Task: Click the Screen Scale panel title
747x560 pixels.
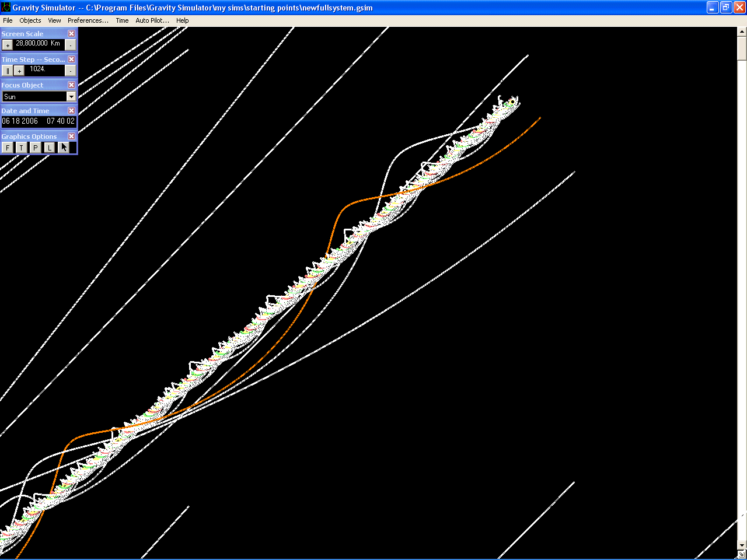Action: click(22, 34)
